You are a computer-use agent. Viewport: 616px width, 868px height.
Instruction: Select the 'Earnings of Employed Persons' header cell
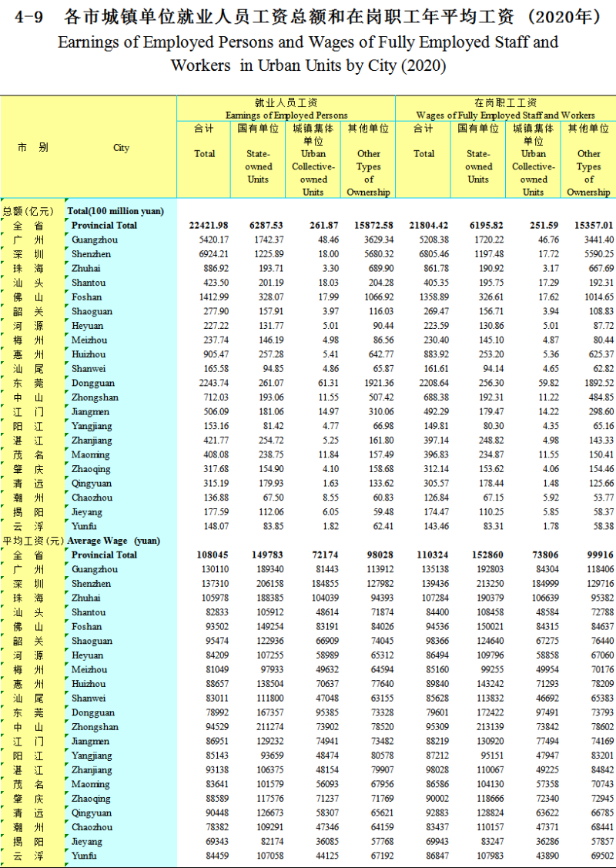[286, 109]
